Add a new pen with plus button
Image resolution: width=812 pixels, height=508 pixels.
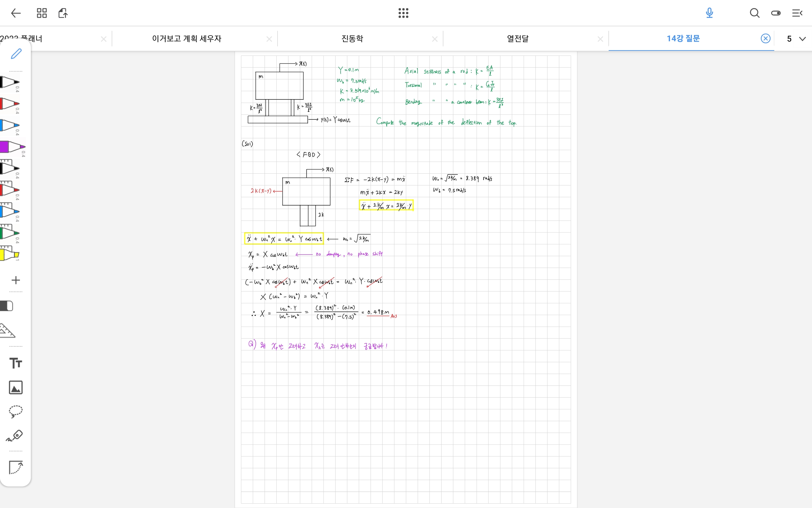tap(16, 280)
